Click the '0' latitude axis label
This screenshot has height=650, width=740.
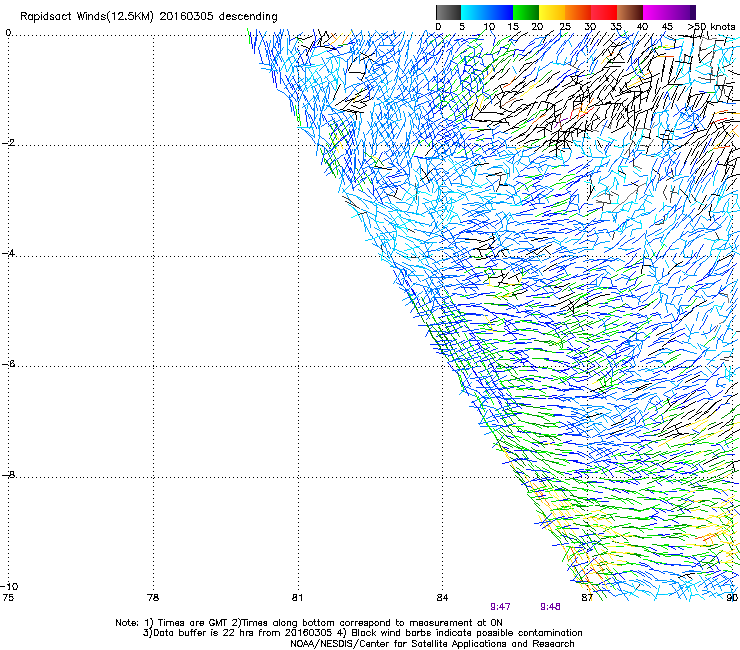click(x=8, y=33)
